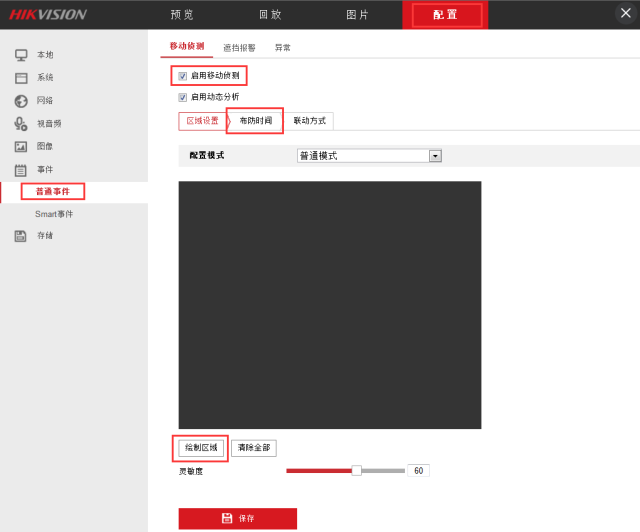The height and width of the screenshot is (532, 640).
Task: Toggle 启用动态分析 checkbox
Action: point(182,97)
